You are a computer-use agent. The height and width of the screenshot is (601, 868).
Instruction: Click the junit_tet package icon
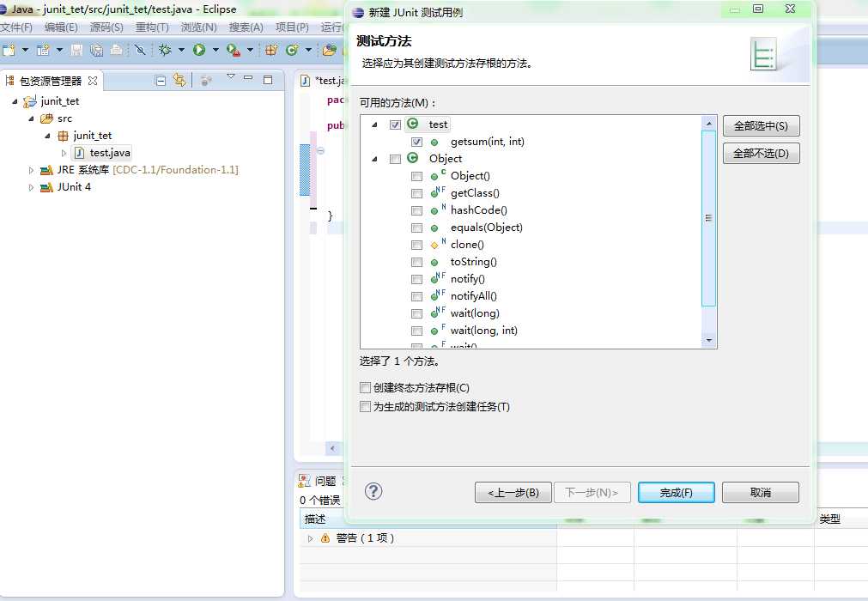point(64,136)
